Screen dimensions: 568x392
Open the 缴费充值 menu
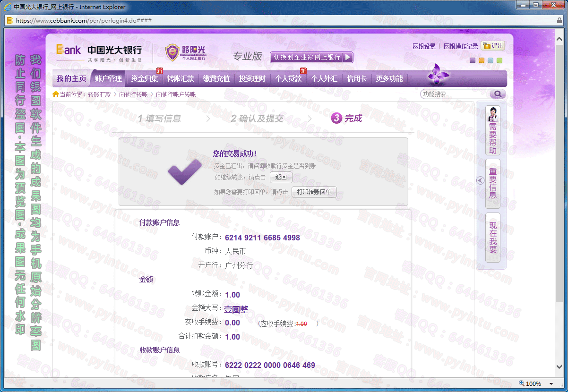pos(216,78)
